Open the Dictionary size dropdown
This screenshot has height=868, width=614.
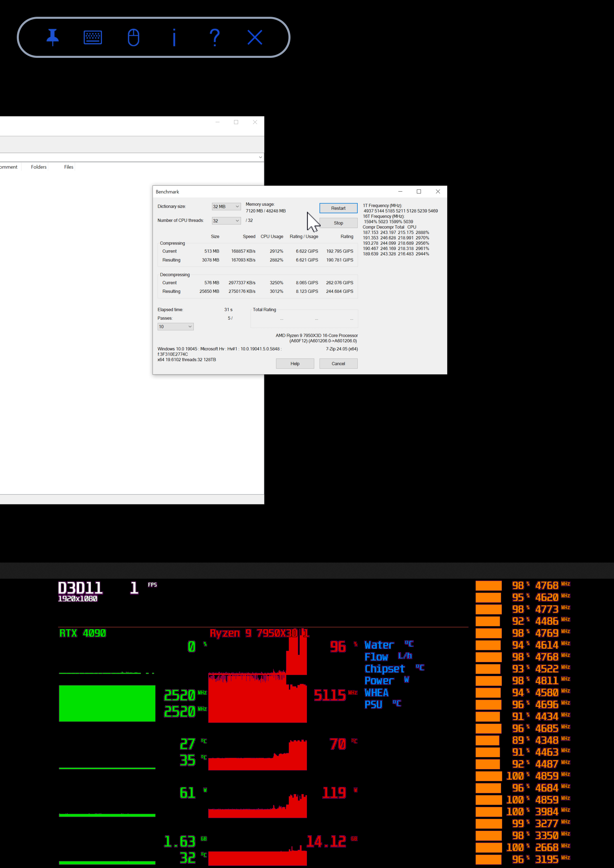point(226,206)
